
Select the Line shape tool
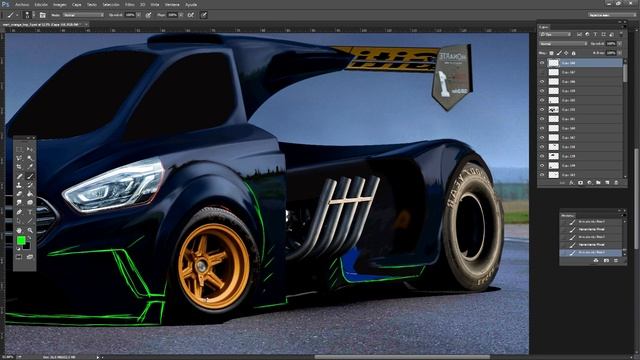30,221
